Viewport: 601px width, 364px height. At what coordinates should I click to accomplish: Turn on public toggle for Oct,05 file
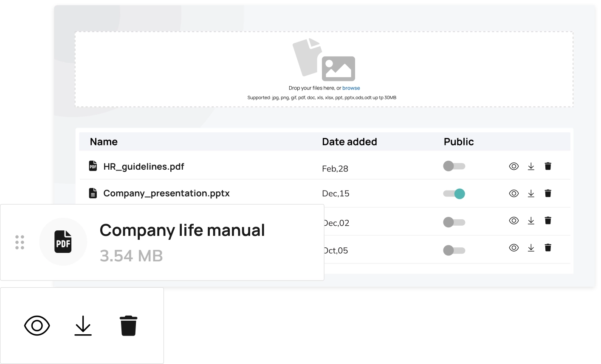tap(454, 250)
